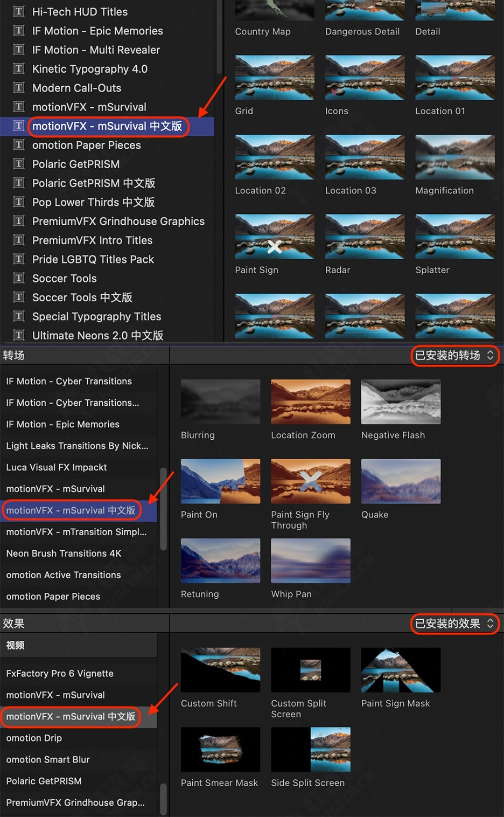
Task: Apply the Paint Smear Mask effect thumbnail
Action: tap(220, 750)
